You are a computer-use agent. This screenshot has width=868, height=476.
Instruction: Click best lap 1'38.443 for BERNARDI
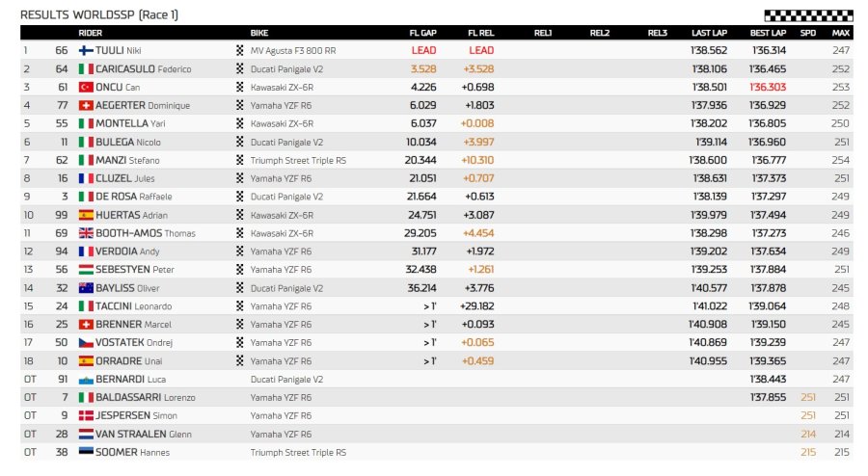(768, 380)
